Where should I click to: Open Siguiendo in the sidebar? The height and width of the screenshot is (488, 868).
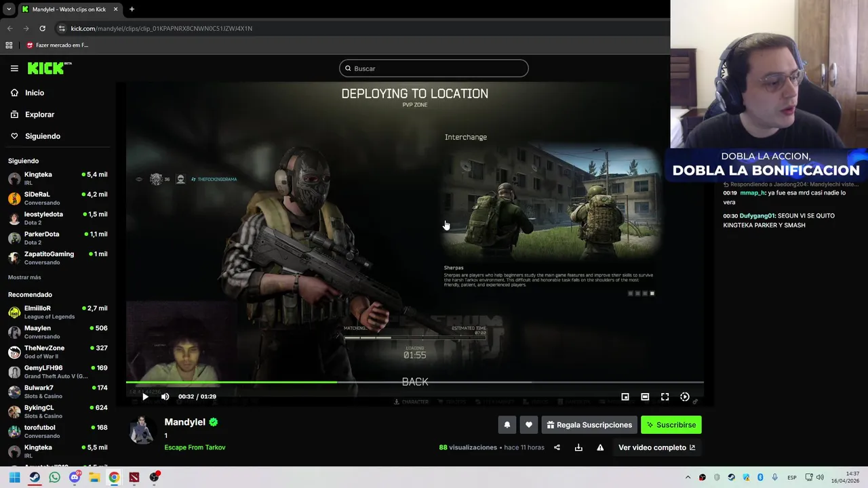click(43, 136)
